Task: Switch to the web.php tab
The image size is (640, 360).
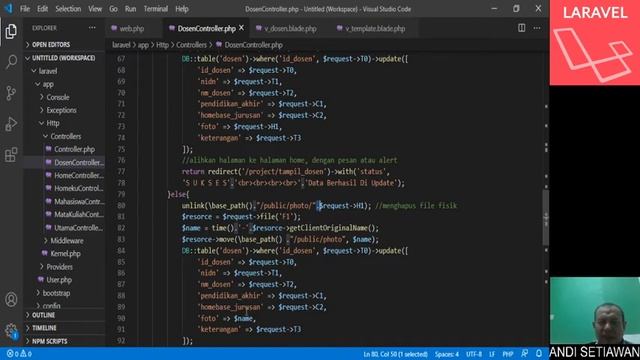Action: tap(131, 29)
